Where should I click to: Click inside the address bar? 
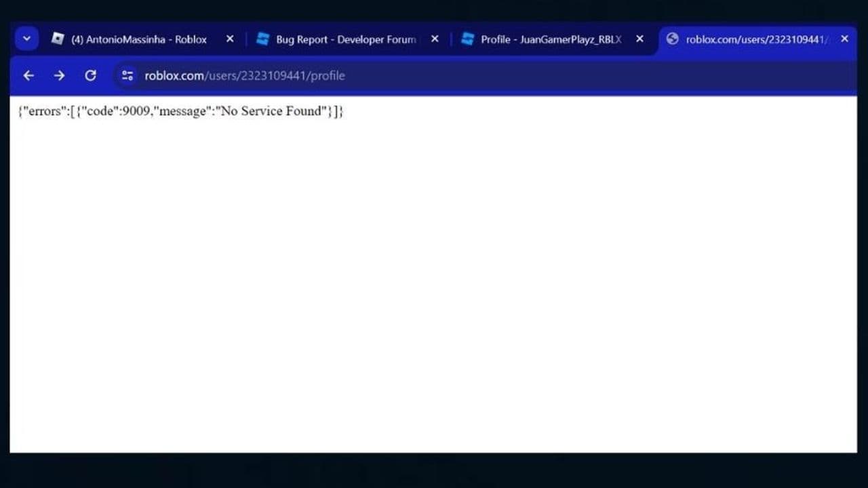click(407, 75)
